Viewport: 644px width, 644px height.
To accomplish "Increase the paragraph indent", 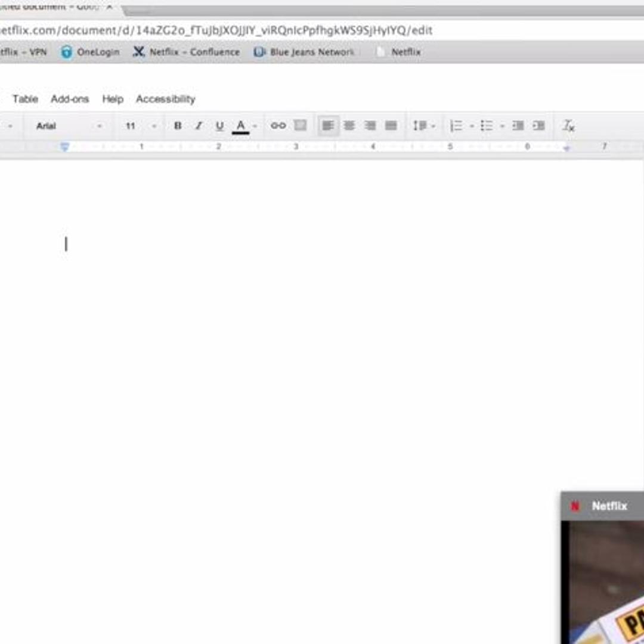I will [x=539, y=126].
